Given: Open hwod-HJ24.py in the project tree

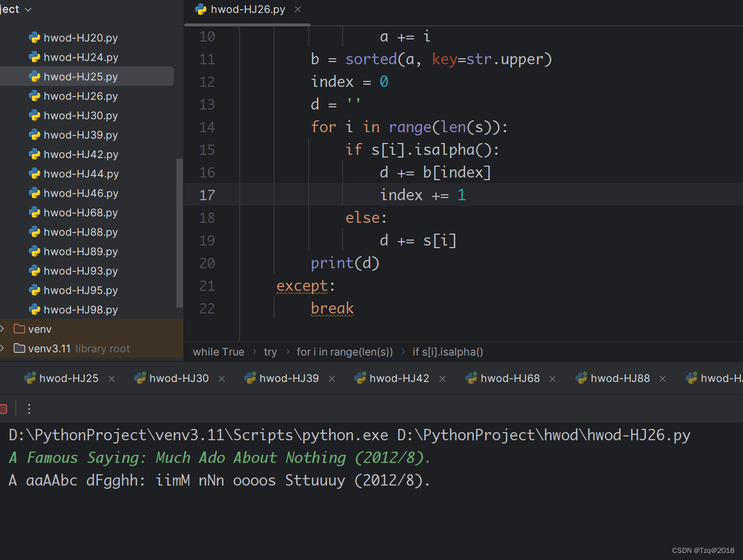Looking at the screenshot, I should (x=80, y=57).
